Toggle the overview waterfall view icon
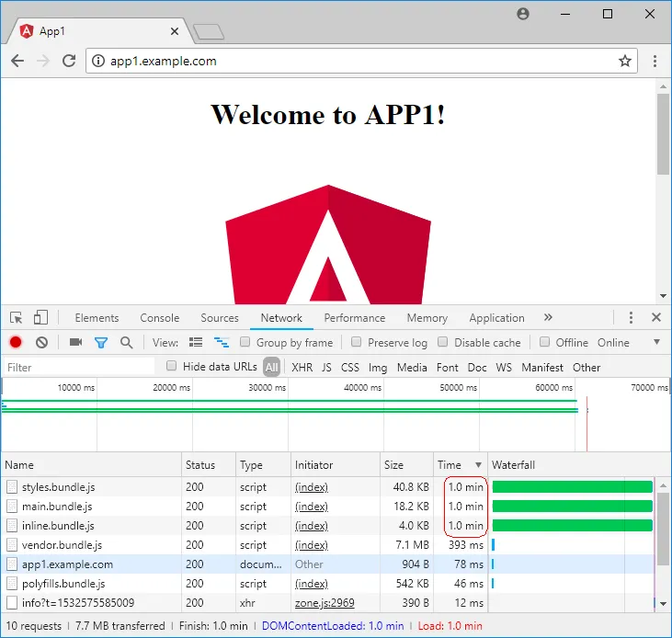The height and width of the screenshot is (638, 672). (222, 342)
